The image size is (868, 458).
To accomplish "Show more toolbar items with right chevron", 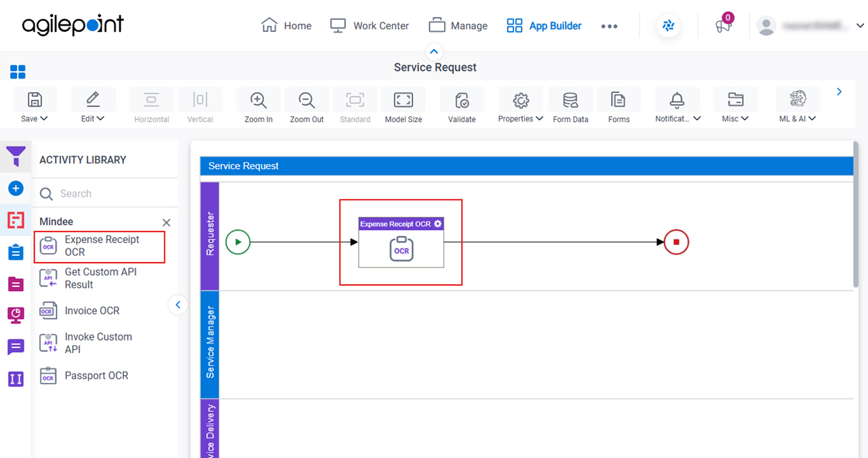I will [x=840, y=92].
